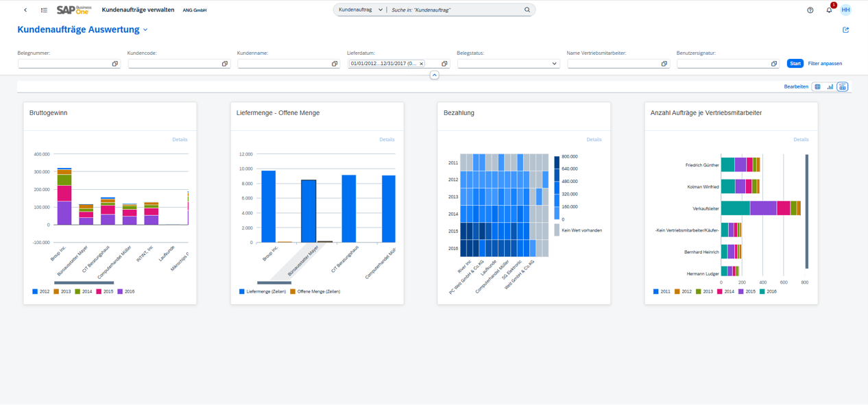Click the back navigation arrow
The width and height of the screenshot is (868, 405).
click(25, 10)
